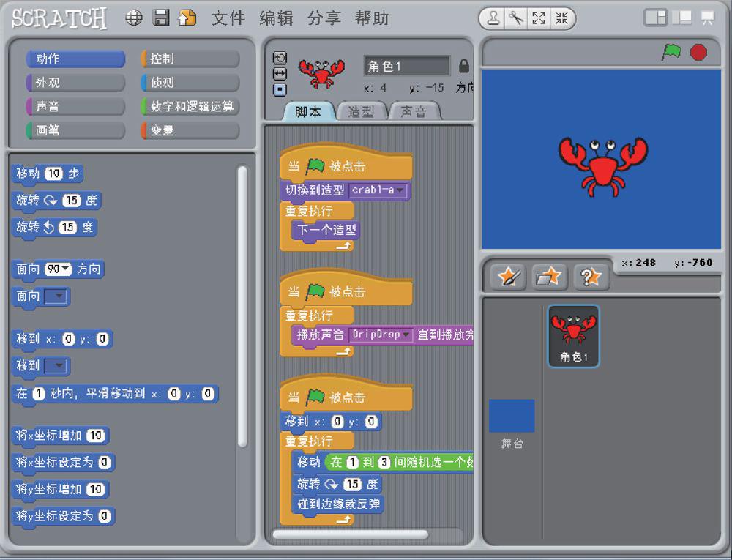Open the 文件 menu

[228, 18]
